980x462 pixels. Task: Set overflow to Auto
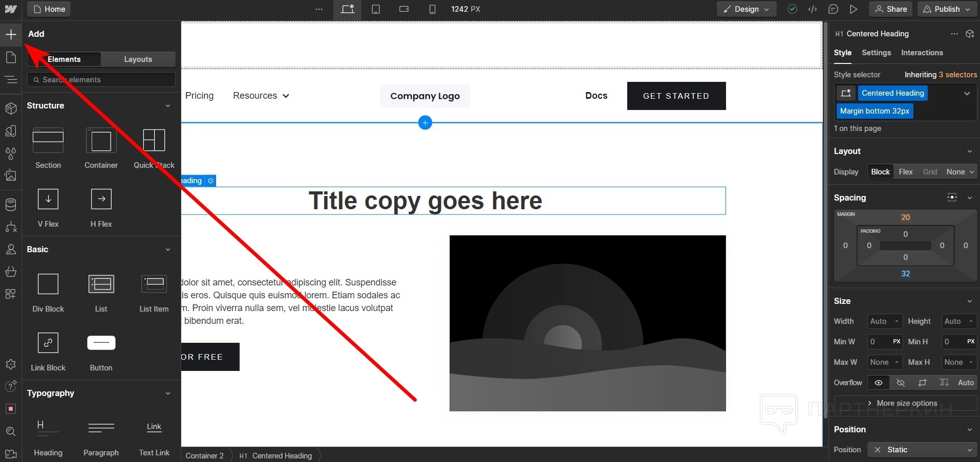point(965,383)
